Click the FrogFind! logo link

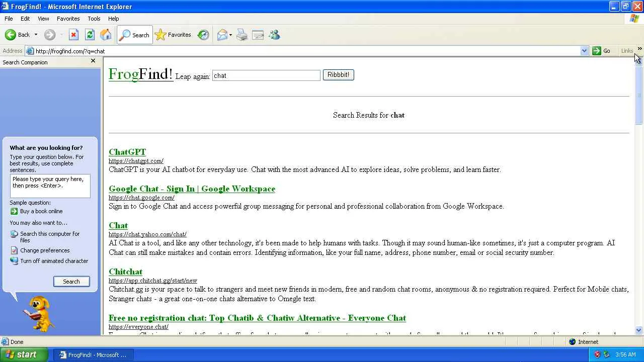point(141,74)
